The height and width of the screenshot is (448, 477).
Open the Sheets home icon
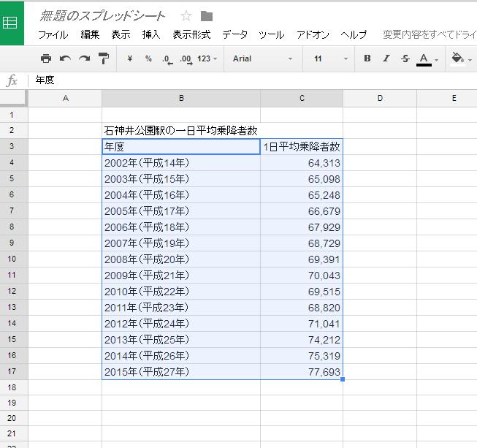pyautogui.click(x=11, y=23)
